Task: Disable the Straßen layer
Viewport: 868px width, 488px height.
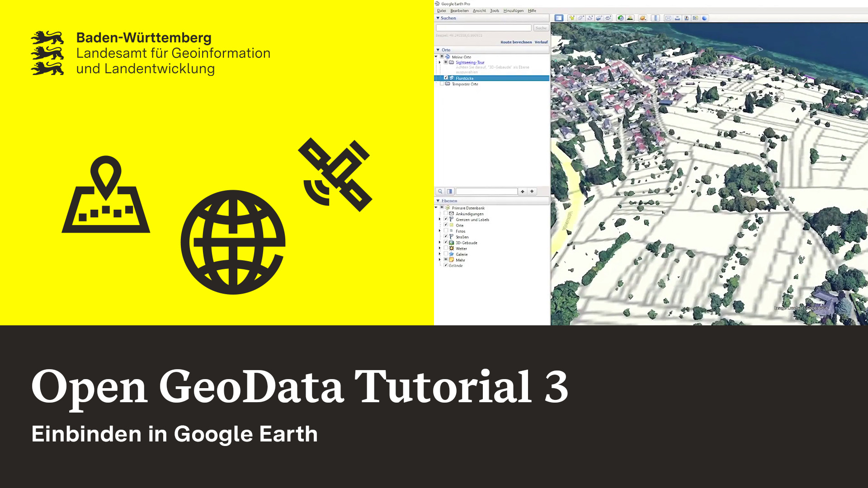Action: pos(446,237)
